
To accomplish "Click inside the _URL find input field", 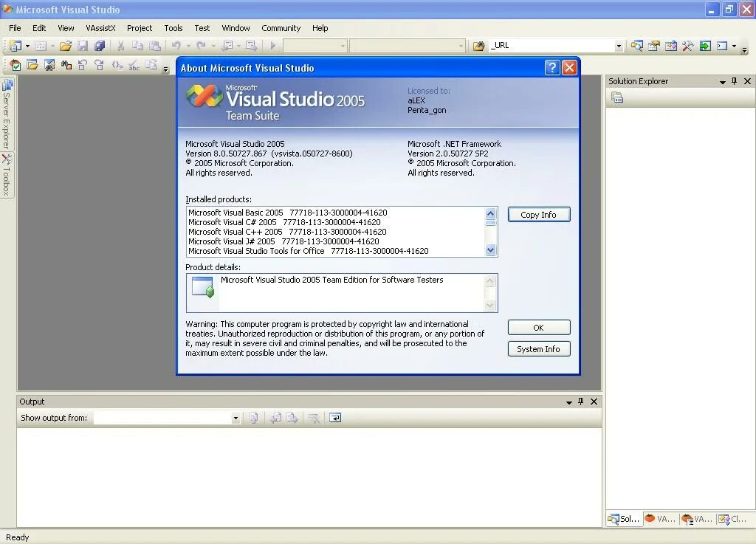I will click(551, 45).
